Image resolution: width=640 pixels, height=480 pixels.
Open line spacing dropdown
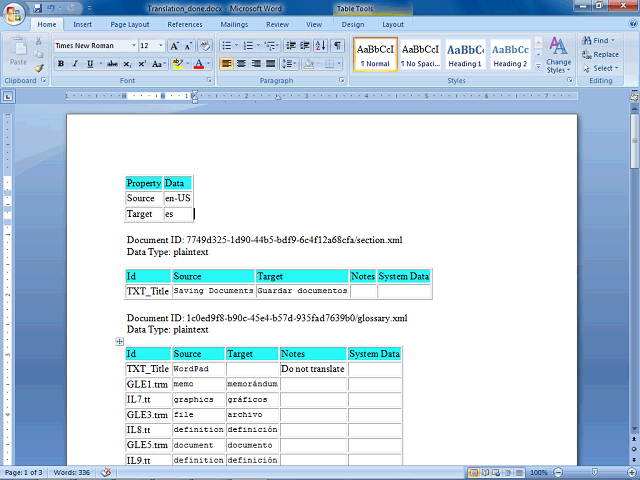[x=289, y=64]
